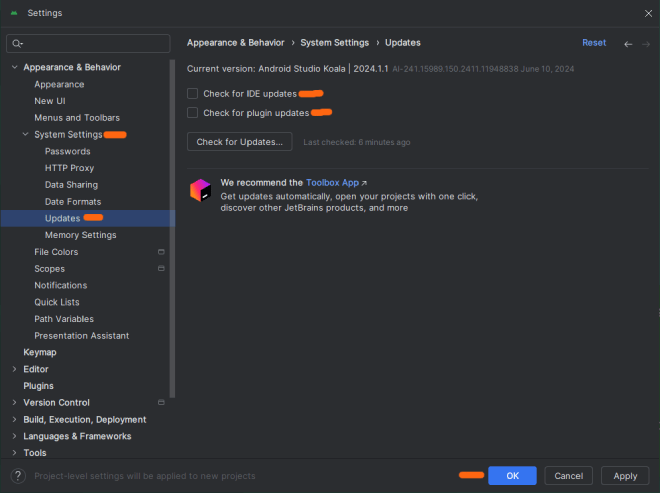This screenshot has width=660, height=493.
Task: Click the Android Studio logo in title bar
Action: [14, 13]
